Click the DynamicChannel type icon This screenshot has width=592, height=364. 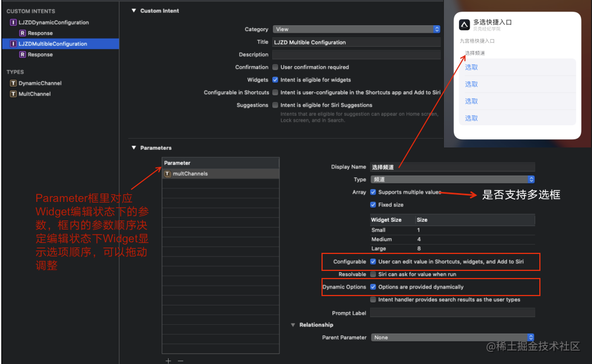pyautogui.click(x=13, y=83)
